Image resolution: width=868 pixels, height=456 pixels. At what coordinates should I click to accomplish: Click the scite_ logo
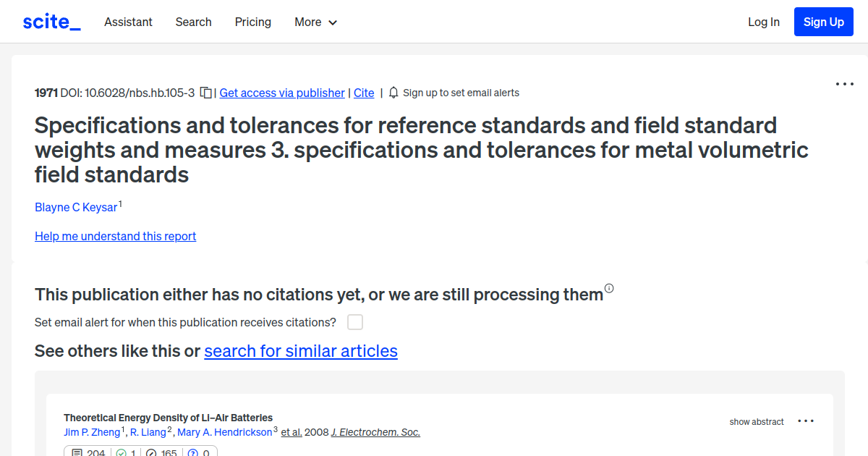[x=51, y=21]
